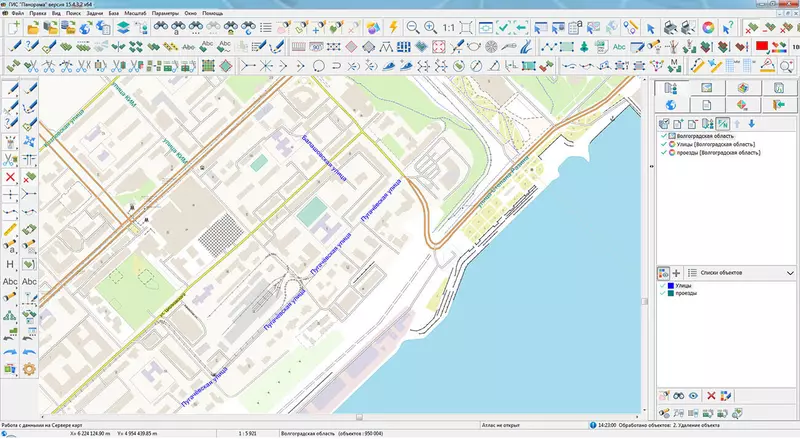Toggle visibility of Волгоградская область map
The image size is (800, 439).
click(x=662, y=135)
